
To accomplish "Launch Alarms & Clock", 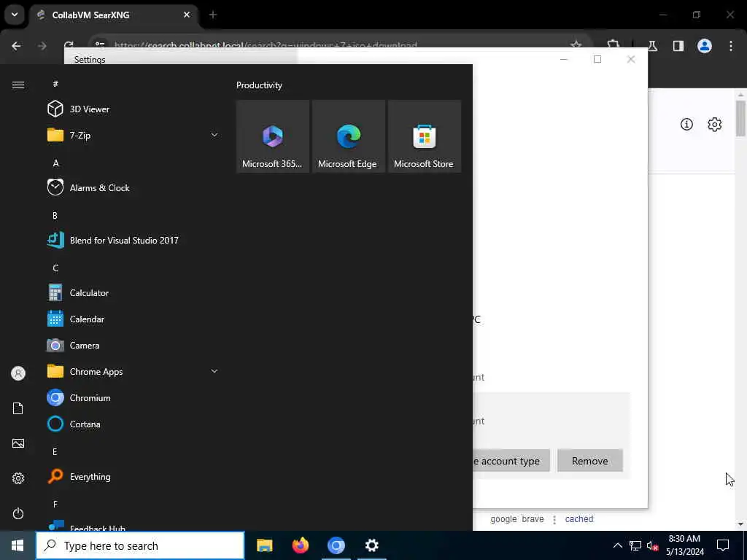I will [134, 187].
